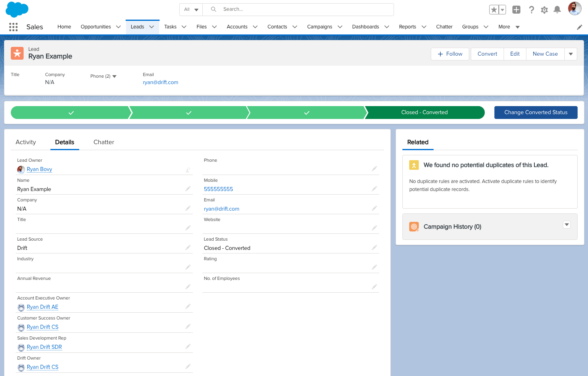Click the pencil icon beside Mobile field
This screenshot has height=376, width=588.
point(374,189)
